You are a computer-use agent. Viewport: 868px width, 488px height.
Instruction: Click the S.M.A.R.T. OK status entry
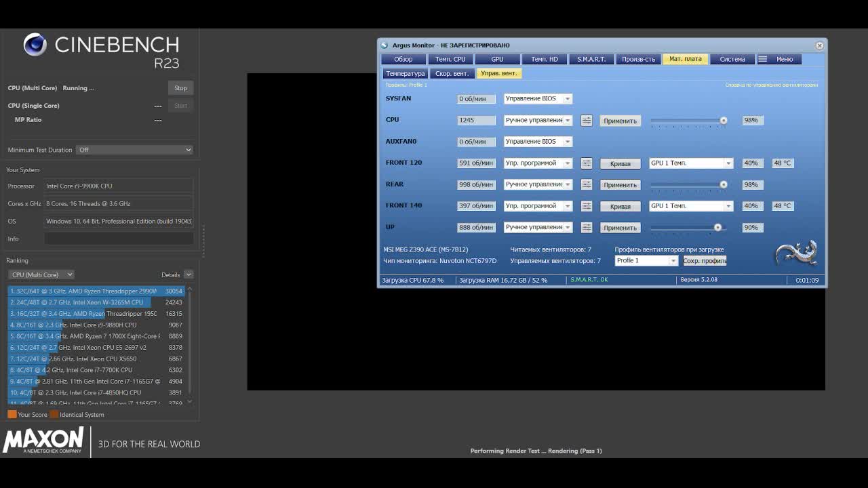[x=589, y=280]
